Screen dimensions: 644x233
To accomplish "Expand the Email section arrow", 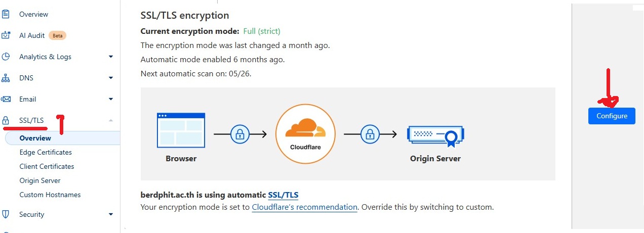I will point(111,99).
